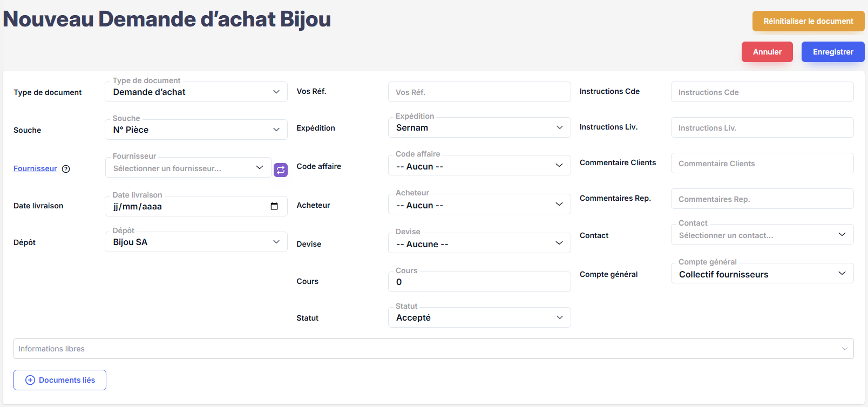Expand the Dépôt Bijou SA dropdown
Viewport: 868px width, 407px height.
tap(196, 242)
